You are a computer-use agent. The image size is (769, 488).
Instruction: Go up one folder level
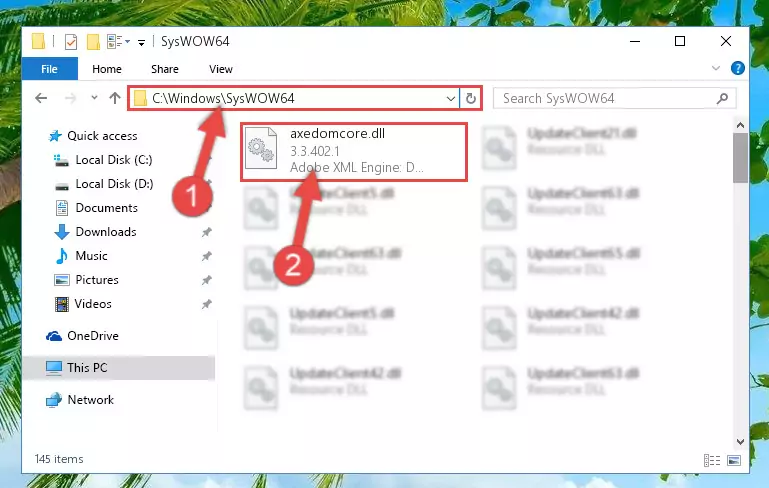(x=115, y=98)
